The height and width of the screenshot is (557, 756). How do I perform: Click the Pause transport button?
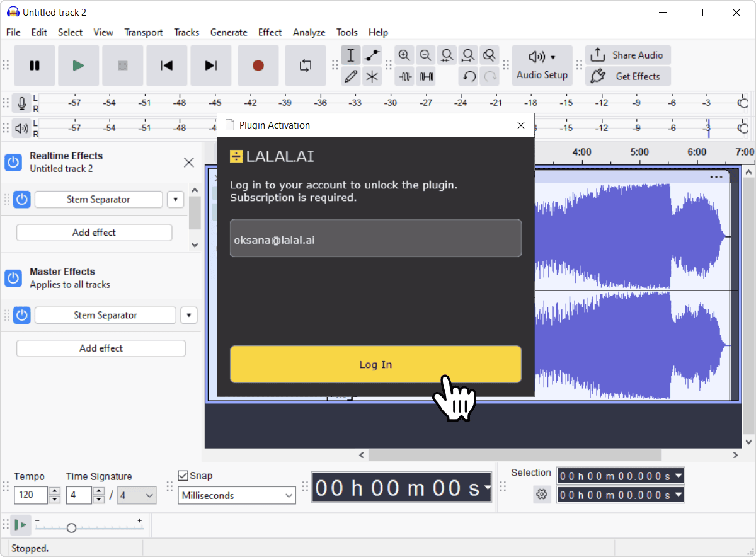tap(35, 66)
